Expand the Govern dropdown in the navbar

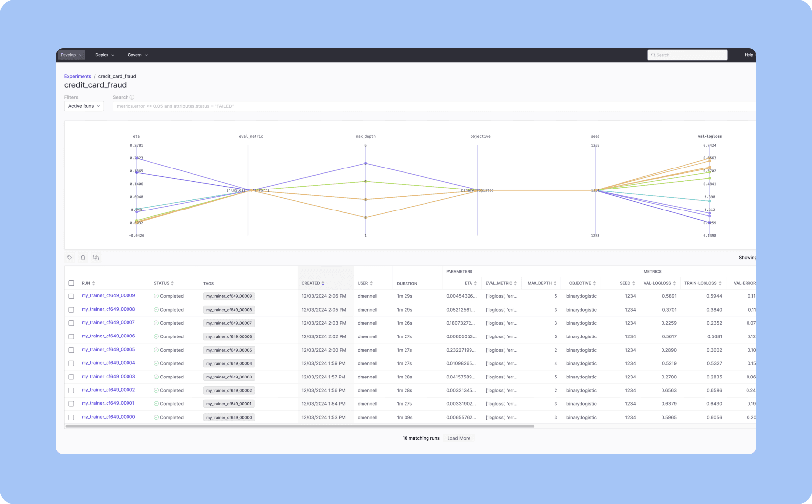tap(137, 55)
